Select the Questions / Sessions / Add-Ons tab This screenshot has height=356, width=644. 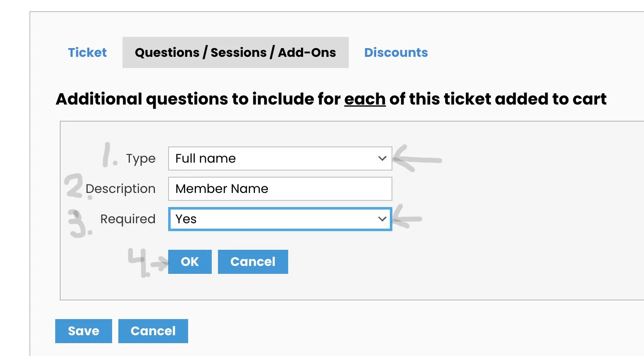coord(235,53)
